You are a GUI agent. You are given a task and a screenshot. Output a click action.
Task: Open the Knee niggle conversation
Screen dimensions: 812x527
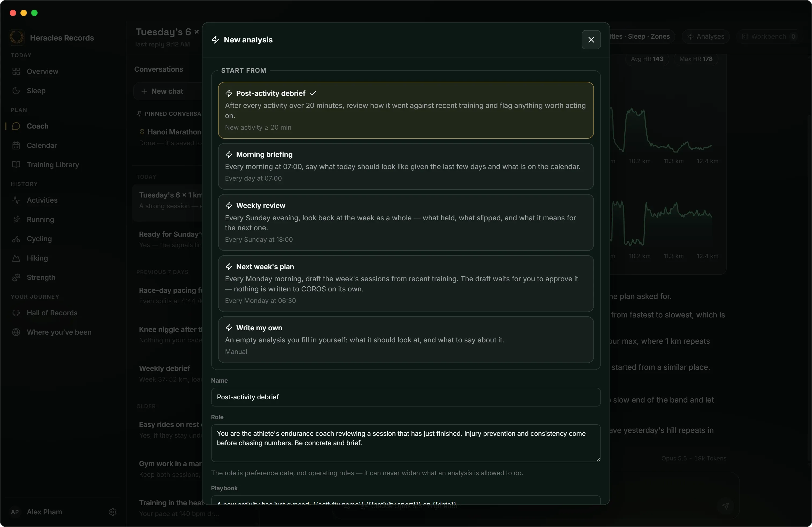168,334
